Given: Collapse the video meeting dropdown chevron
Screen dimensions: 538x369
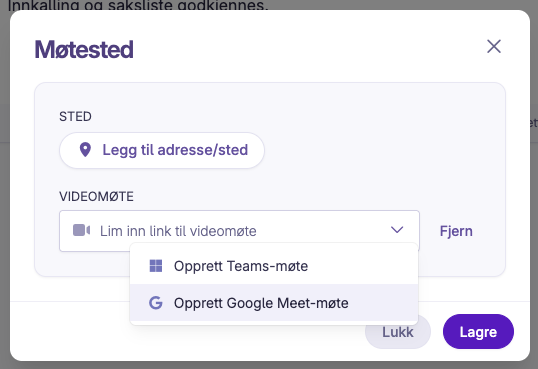Looking at the screenshot, I should (397, 230).
